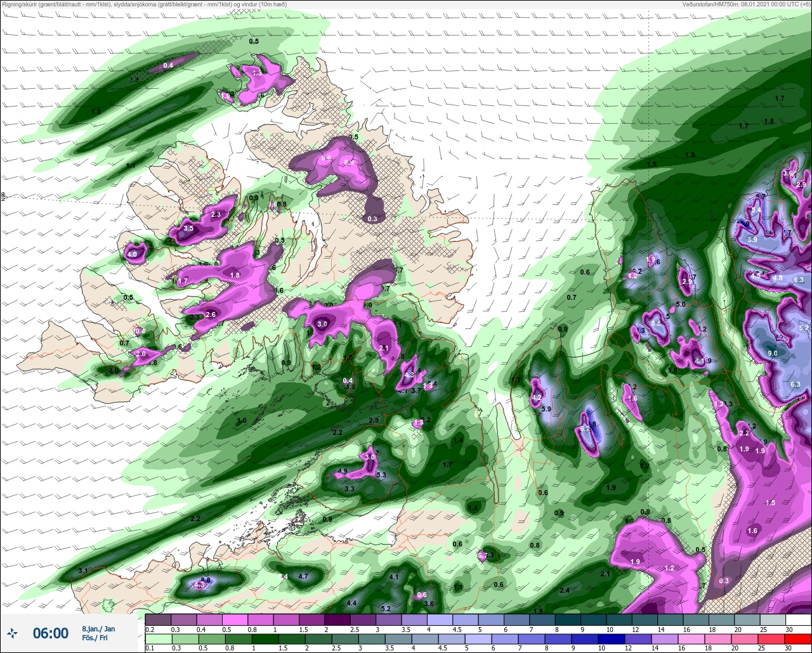Click the 3.8 precipitation value on map
812x653 pixels.
(x=429, y=604)
